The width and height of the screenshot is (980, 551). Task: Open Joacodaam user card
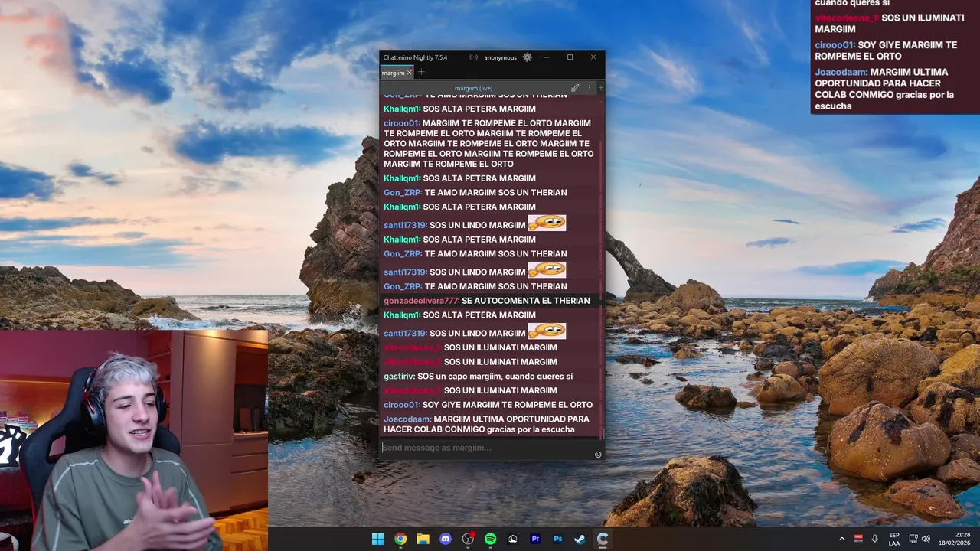point(407,419)
